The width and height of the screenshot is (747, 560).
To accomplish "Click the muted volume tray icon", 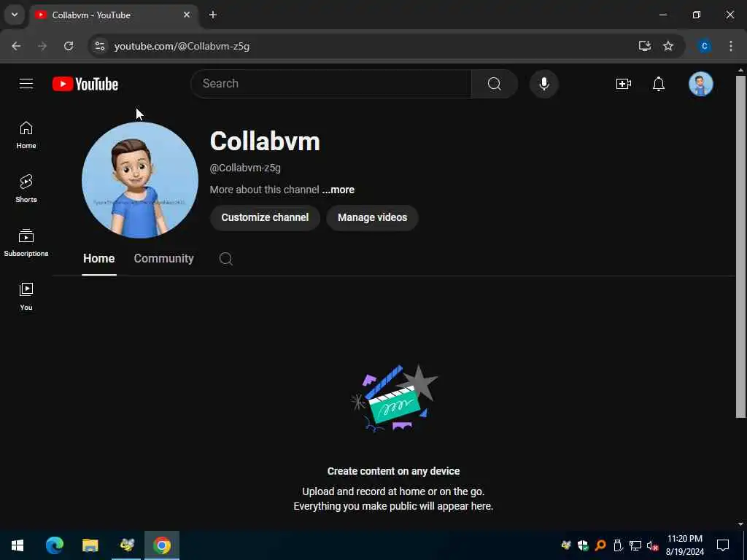I will point(652,545).
